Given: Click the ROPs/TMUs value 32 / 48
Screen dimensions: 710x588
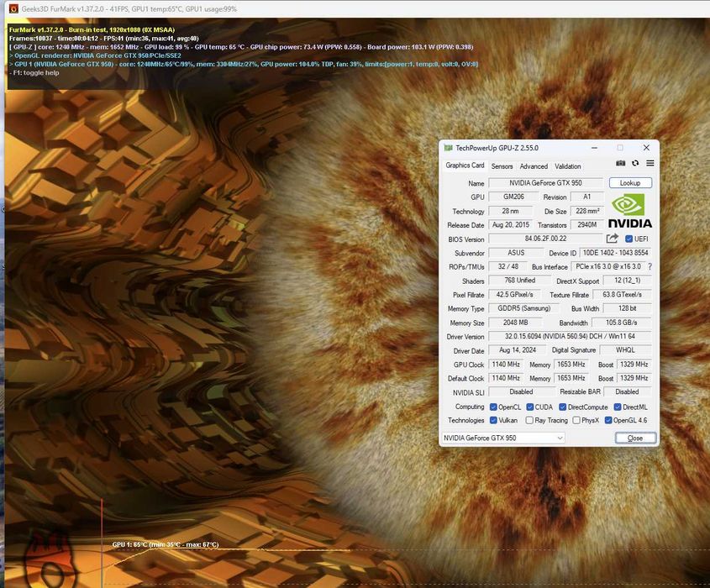Looking at the screenshot, I should tap(508, 266).
